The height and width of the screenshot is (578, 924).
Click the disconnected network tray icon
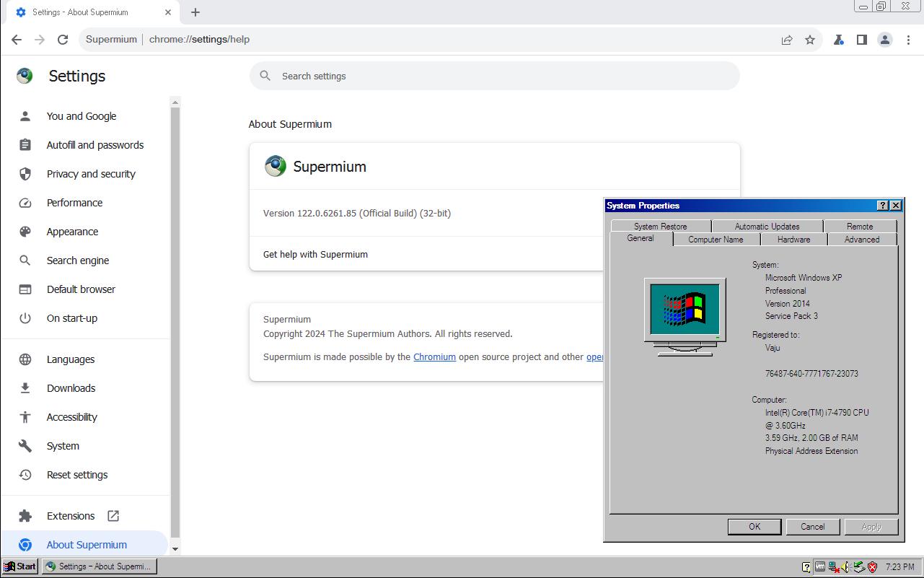(834, 567)
